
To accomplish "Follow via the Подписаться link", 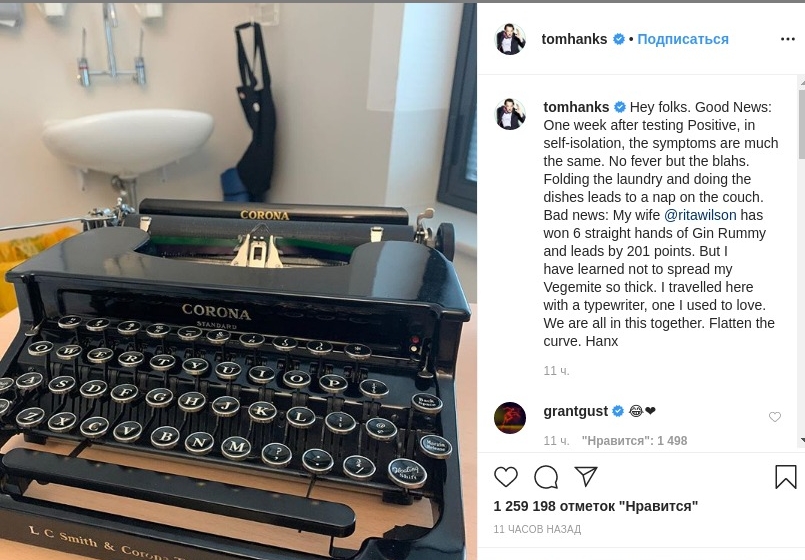I will pos(683,39).
